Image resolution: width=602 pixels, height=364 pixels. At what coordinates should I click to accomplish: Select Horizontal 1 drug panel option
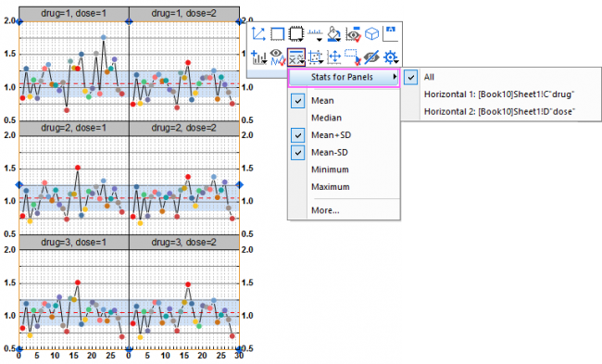[498, 94]
